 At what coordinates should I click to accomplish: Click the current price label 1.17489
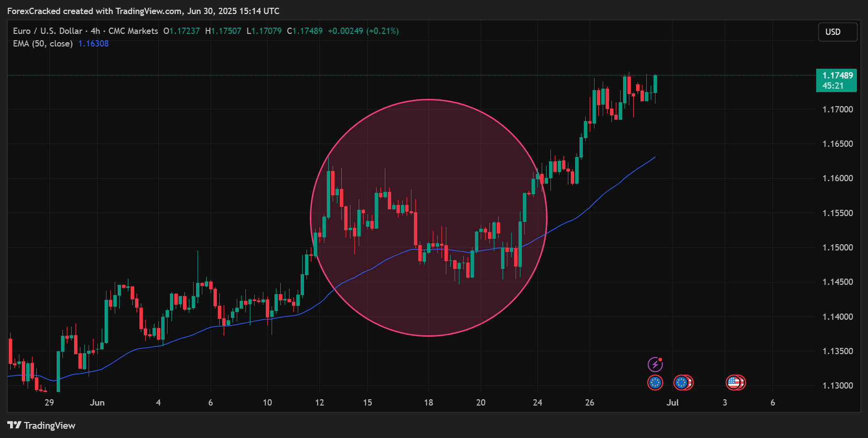[x=838, y=76]
